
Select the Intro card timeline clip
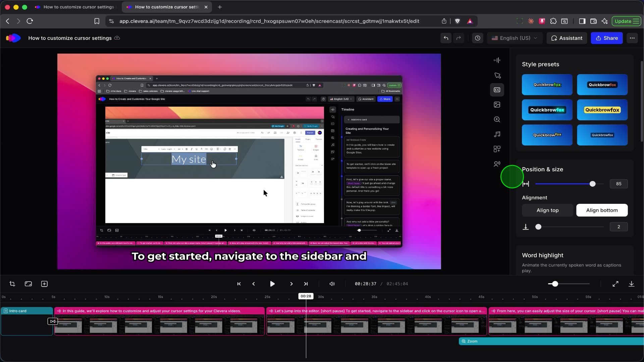pyautogui.click(x=27, y=321)
